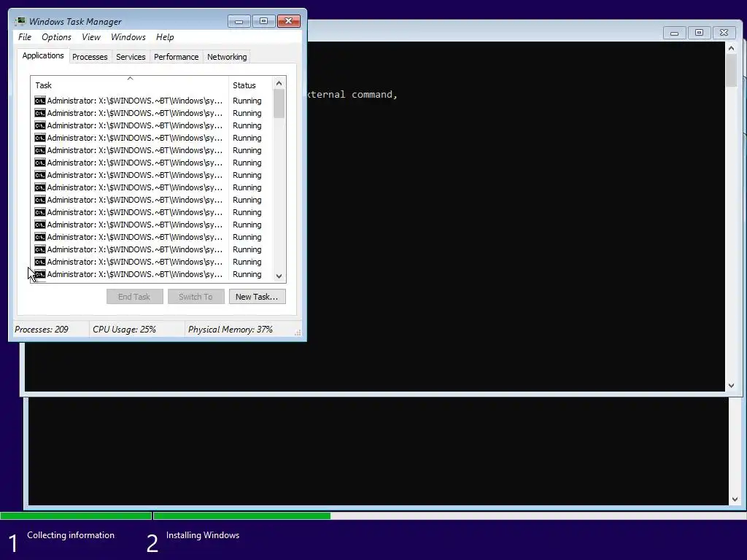Viewport: 747px width, 560px height.
Task: Close the command prompt window behind
Action: click(724, 33)
